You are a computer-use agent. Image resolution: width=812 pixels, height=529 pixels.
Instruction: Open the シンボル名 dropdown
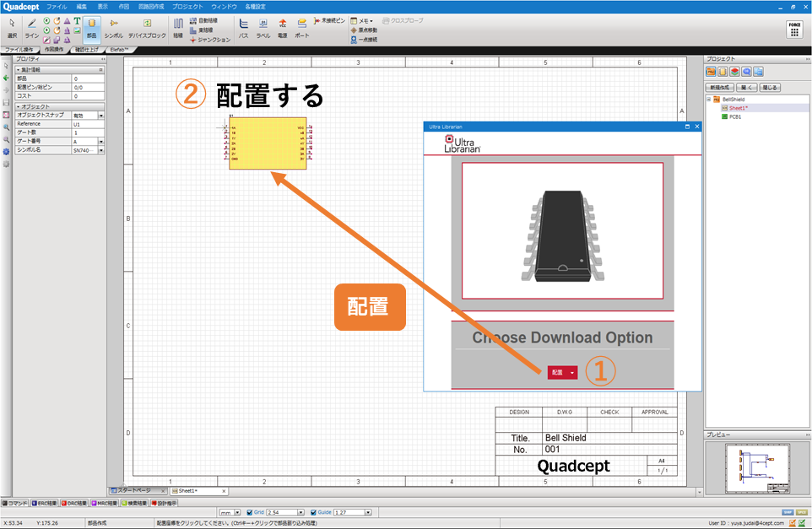coord(101,150)
